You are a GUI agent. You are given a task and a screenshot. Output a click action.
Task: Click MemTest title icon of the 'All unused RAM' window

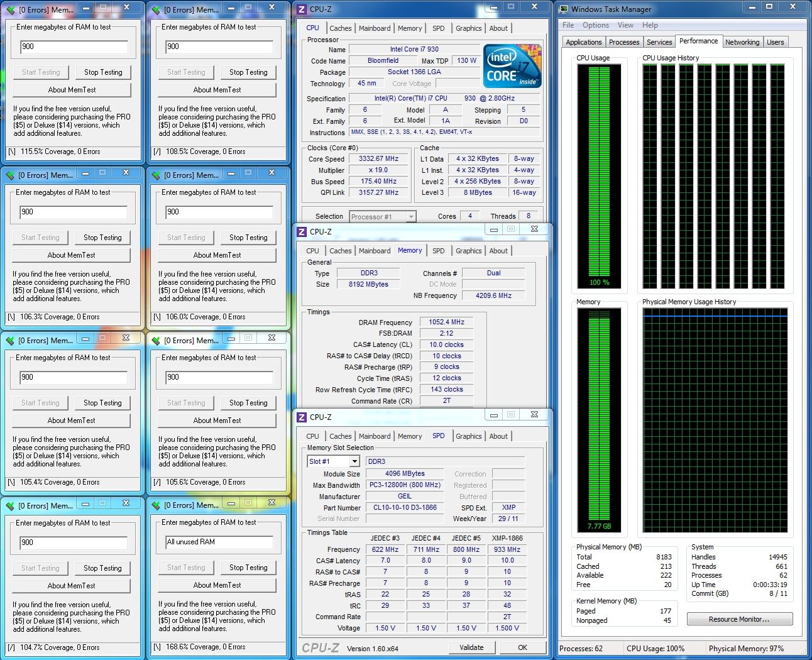pos(156,505)
